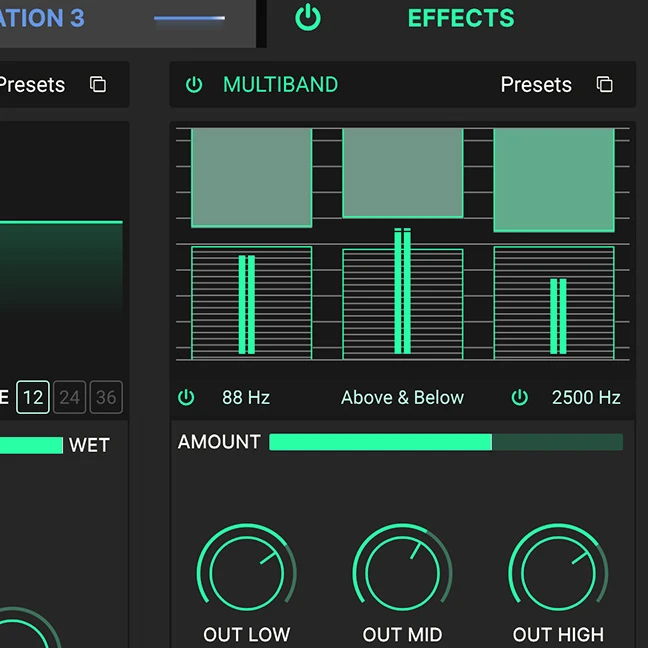This screenshot has width=648, height=648.
Task: Click the low band upper threshold box
Action: point(252,178)
